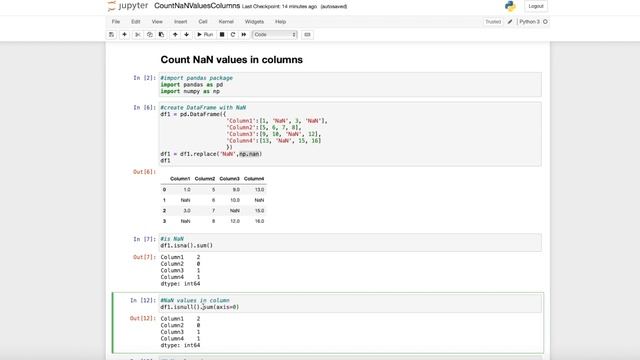Click into the create DataFrame code cell

[x=350, y=134]
